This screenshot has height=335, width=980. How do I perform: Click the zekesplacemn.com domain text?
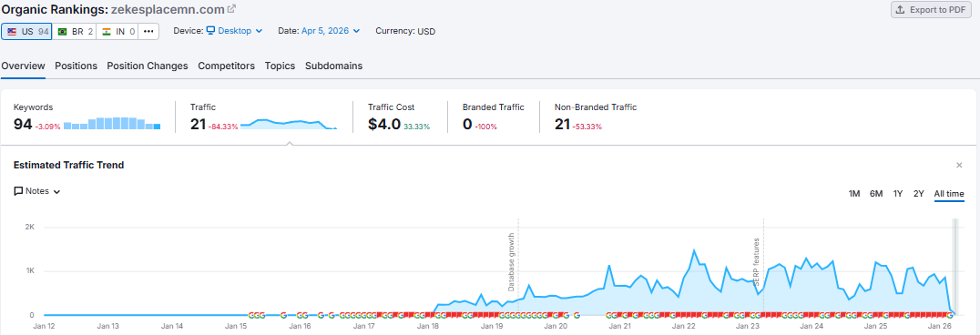tap(168, 9)
